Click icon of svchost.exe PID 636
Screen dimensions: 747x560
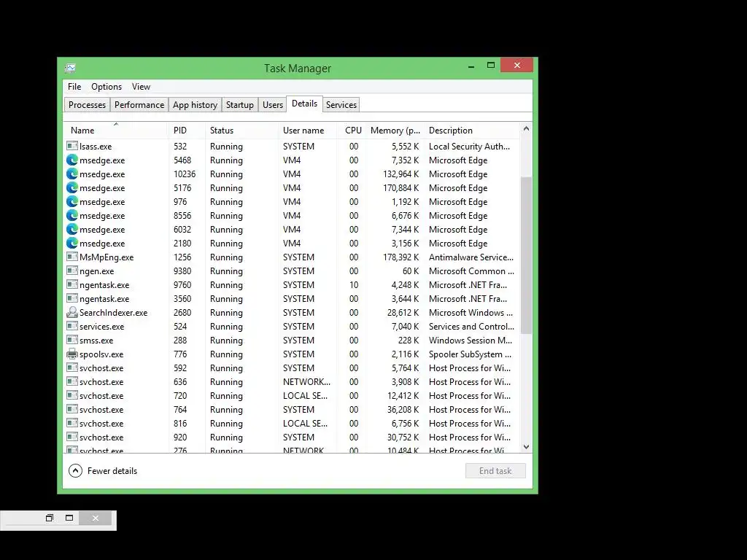(72, 381)
